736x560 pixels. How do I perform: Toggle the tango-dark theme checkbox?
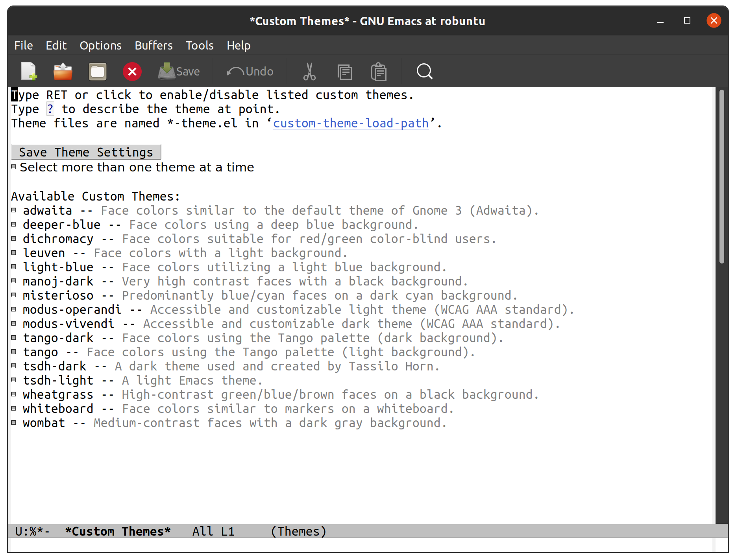(14, 337)
